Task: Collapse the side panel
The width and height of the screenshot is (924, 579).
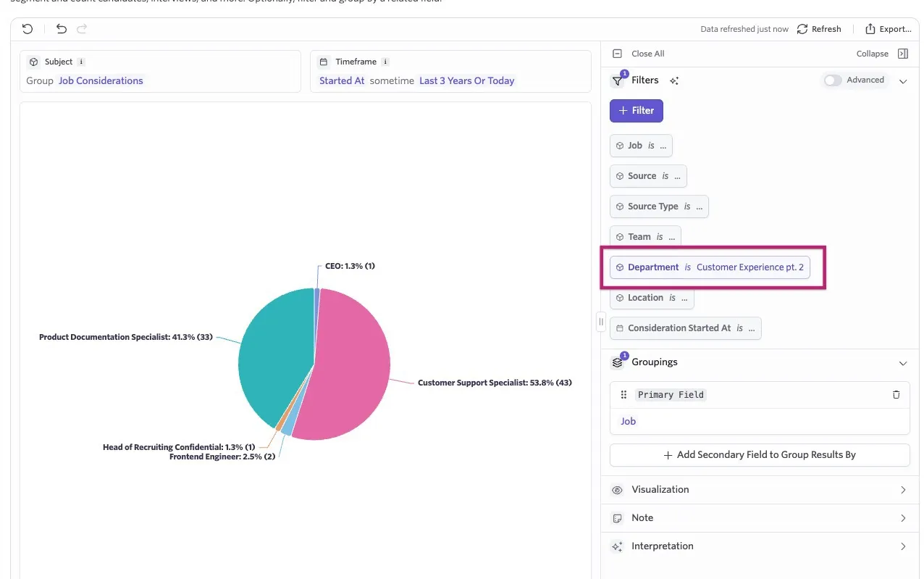Action: [x=882, y=54]
